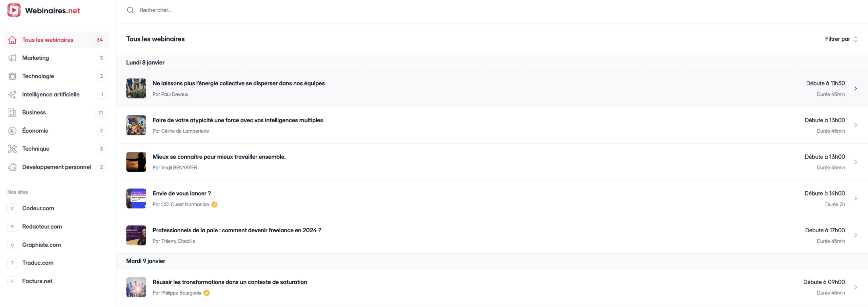868x307 pixels.
Task: Click the Intelligence artificielle sparkles icon
Action: (12, 94)
